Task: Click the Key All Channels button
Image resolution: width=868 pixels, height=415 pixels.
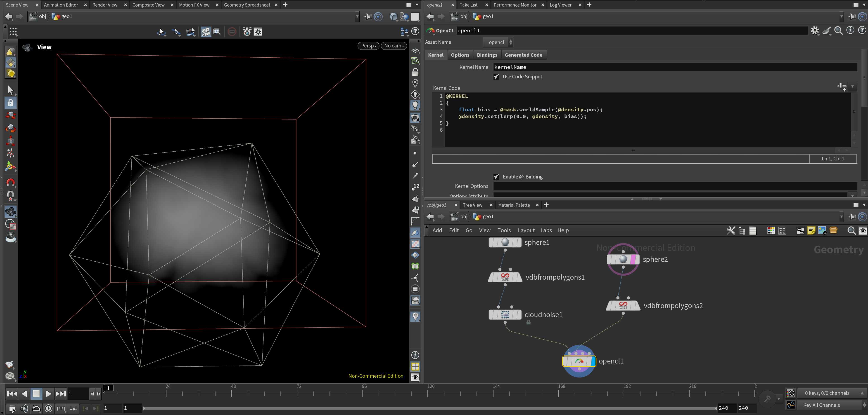Action: [x=821, y=405]
